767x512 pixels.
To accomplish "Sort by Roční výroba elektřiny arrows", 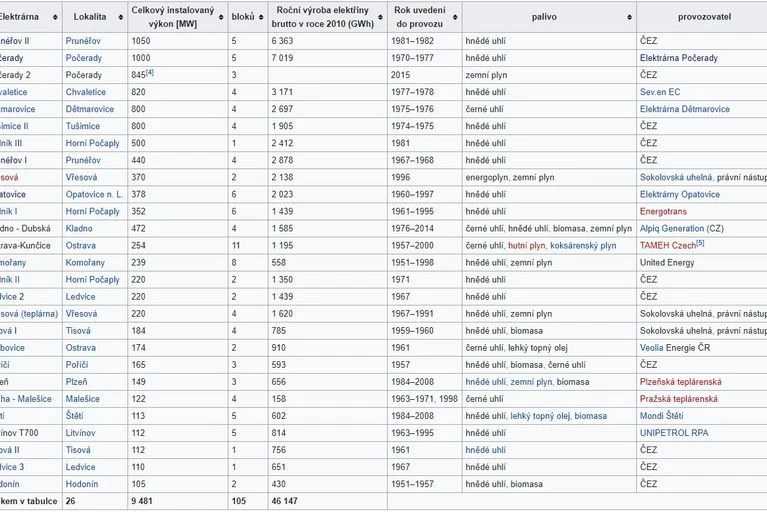I will (381, 17).
